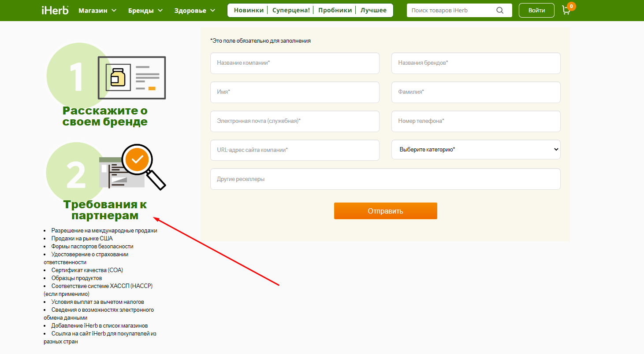Open the Суперцена! tab
The width and height of the screenshot is (644, 354).
pyautogui.click(x=291, y=10)
